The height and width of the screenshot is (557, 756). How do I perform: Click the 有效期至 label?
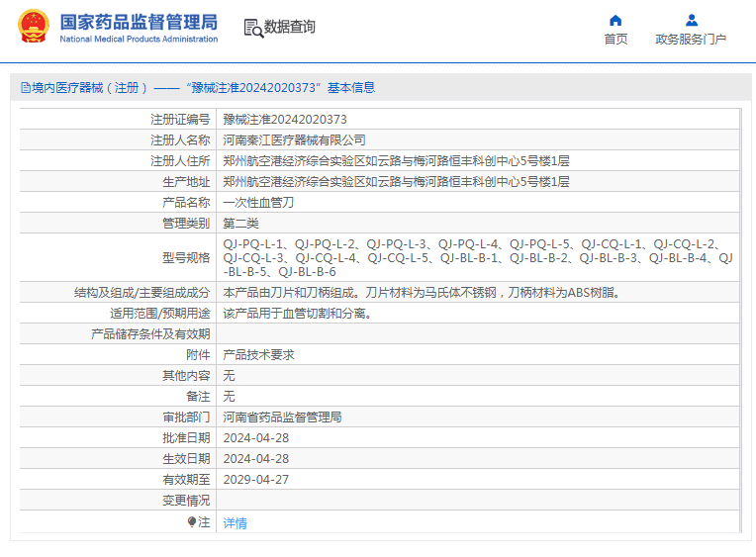click(186, 480)
